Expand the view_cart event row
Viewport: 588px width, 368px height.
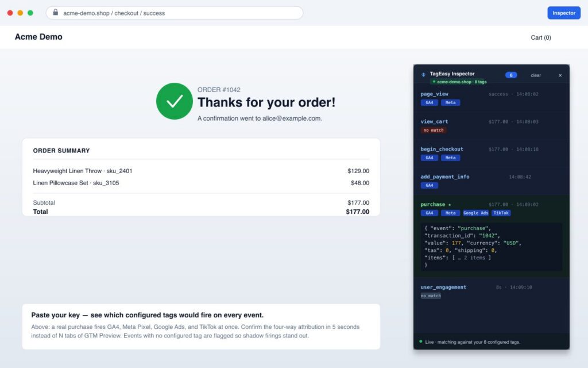[492, 126]
